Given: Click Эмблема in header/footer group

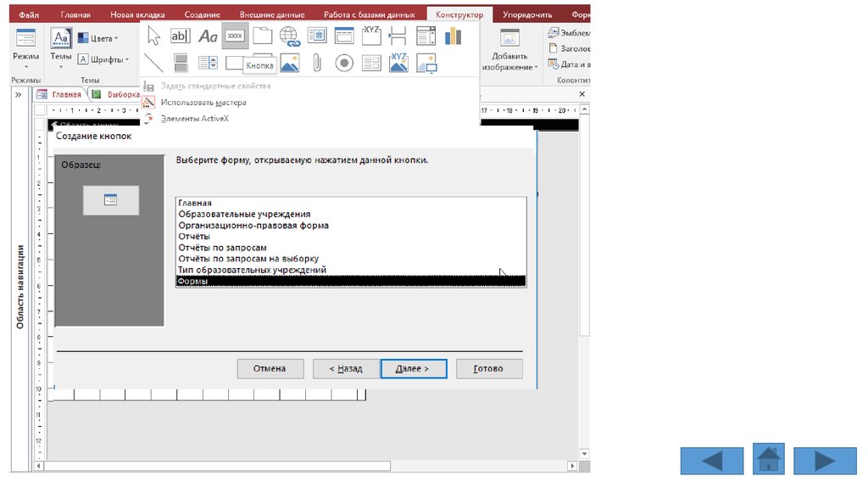Looking at the screenshot, I should [569, 33].
